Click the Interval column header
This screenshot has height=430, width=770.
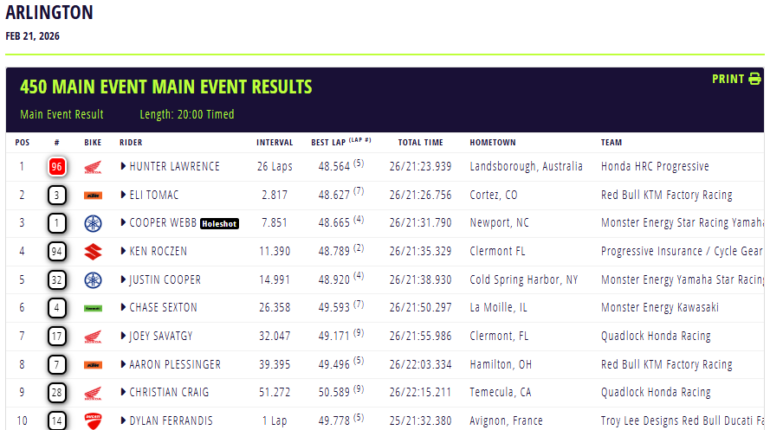274,142
